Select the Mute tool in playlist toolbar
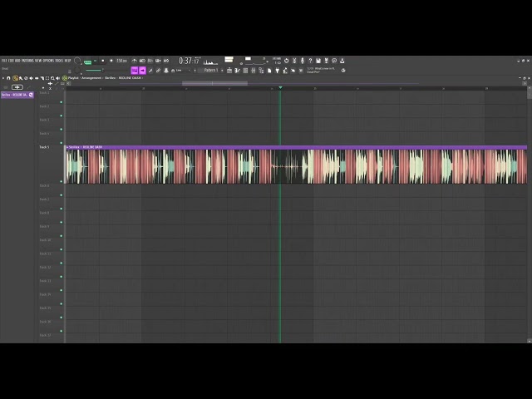 [x=31, y=78]
